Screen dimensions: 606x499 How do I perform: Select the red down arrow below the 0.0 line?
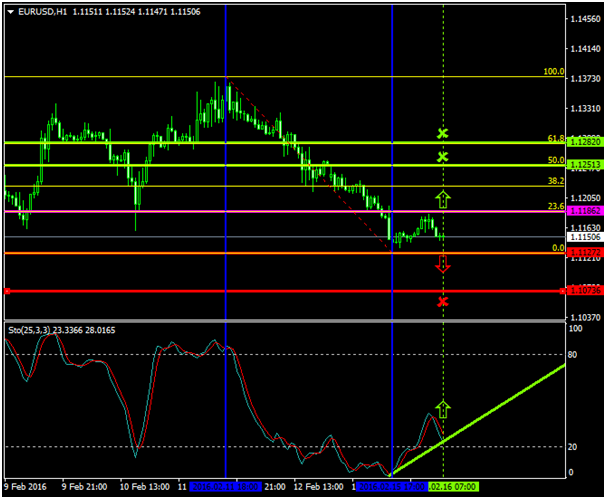pyautogui.click(x=443, y=264)
